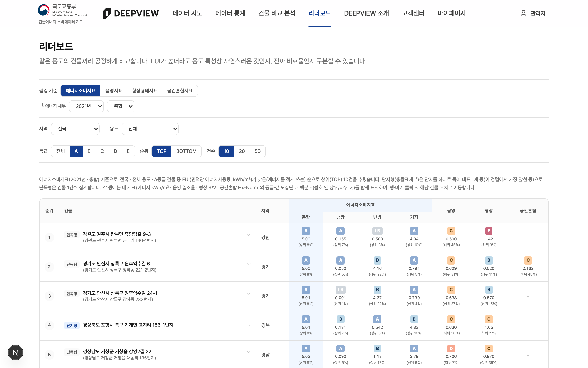Open the 지역 전국 dropdown
The height and width of the screenshot is (368, 588).
[75, 129]
